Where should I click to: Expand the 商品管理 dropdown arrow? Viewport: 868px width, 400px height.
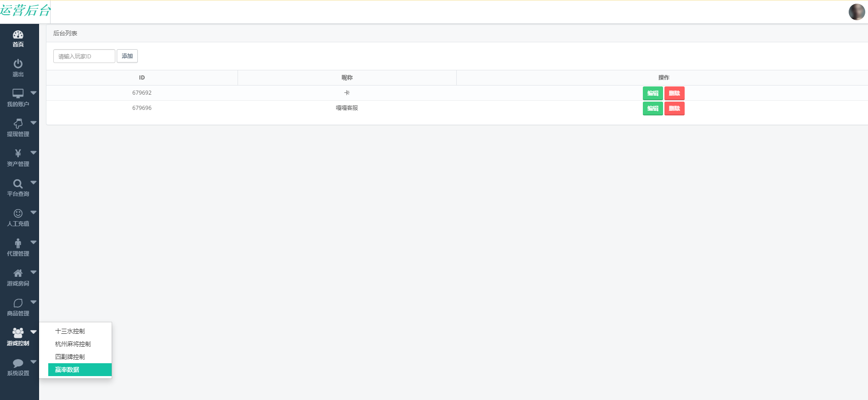pyautogui.click(x=34, y=302)
